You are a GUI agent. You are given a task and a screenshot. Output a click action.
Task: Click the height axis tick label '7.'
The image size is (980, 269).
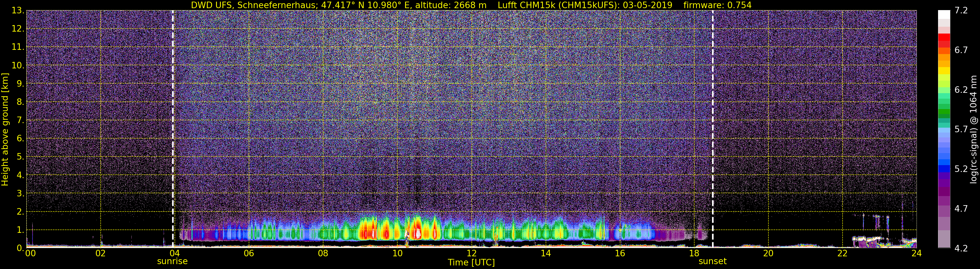click(20, 120)
